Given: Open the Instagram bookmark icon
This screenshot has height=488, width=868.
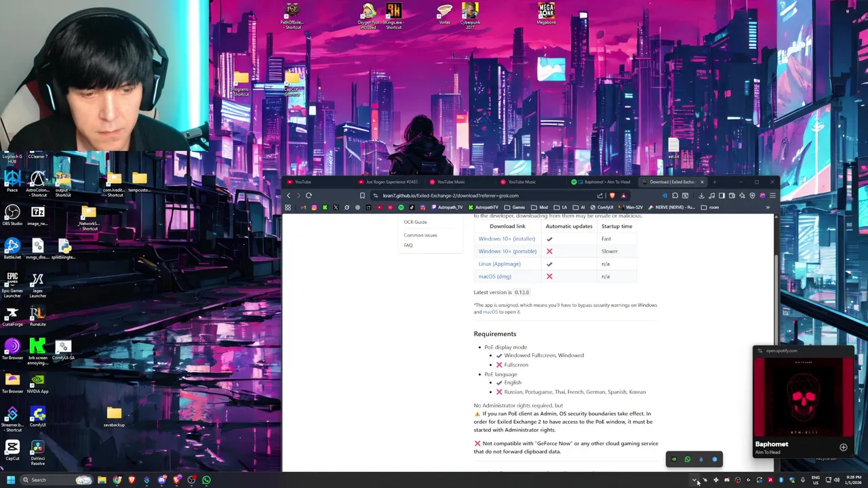Looking at the screenshot, I should point(314,207).
